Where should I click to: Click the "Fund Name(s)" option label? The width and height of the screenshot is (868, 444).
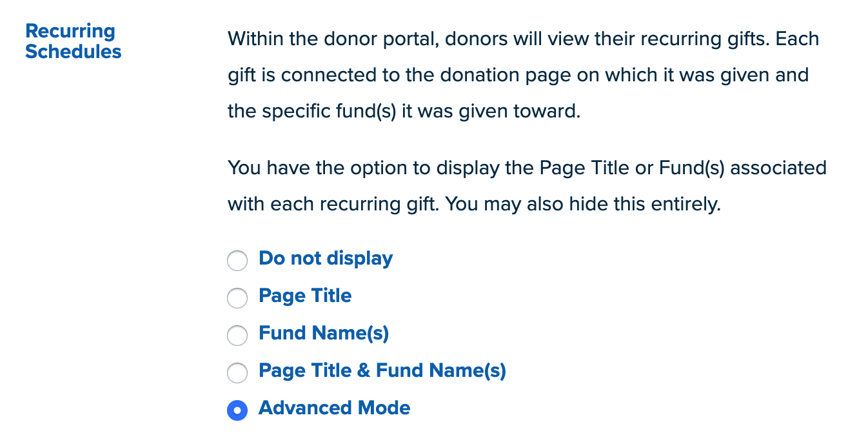(324, 333)
